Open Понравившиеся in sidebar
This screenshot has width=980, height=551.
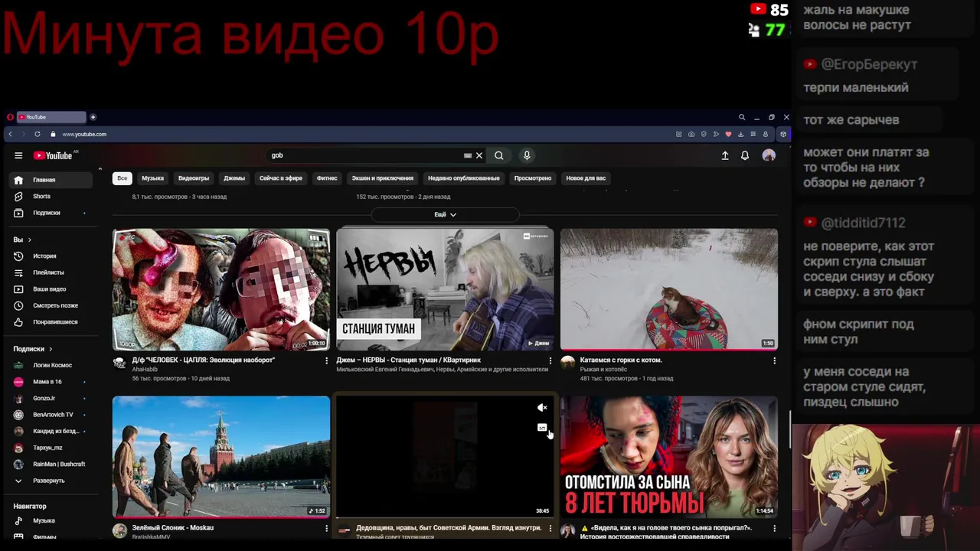52,322
